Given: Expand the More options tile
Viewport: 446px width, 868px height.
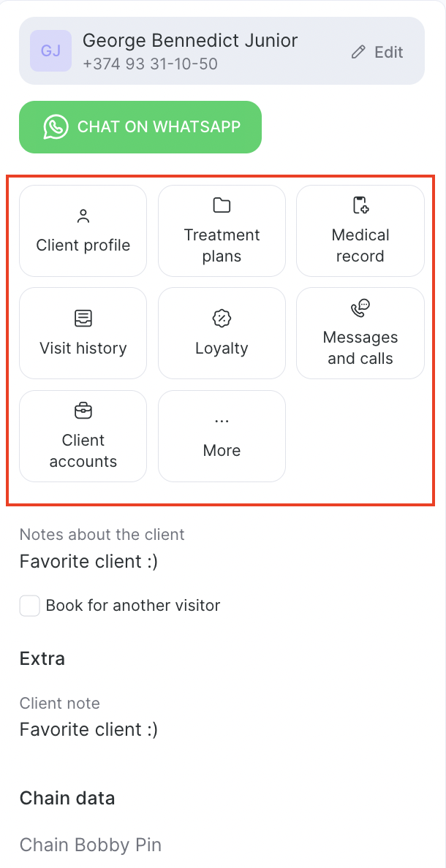Looking at the screenshot, I should click(222, 436).
